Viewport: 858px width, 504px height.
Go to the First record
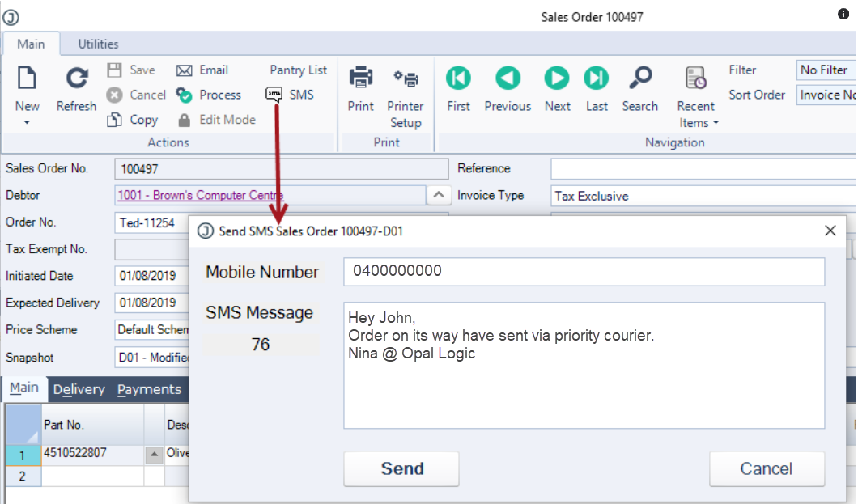(x=458, y=88)
